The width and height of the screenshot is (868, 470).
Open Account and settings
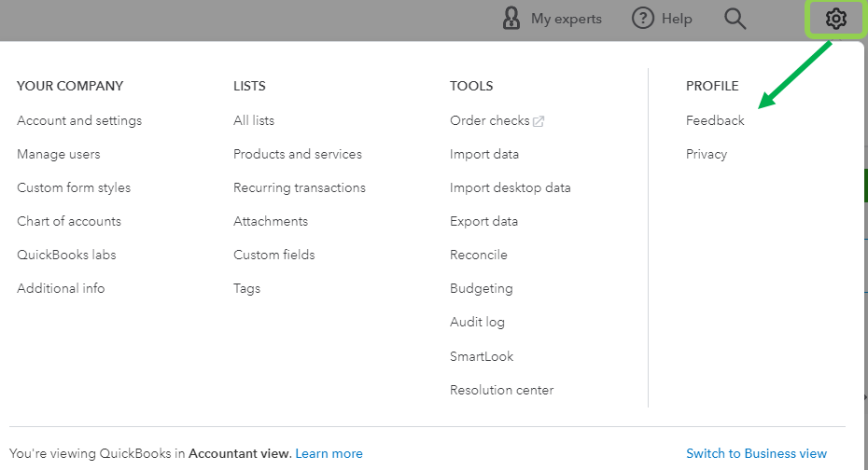coord(79,120)
